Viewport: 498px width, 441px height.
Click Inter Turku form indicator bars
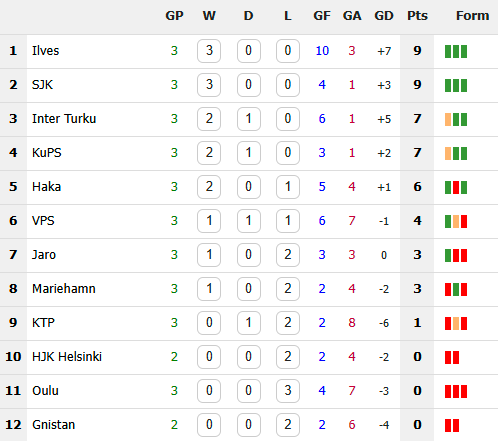pos(456,119)
